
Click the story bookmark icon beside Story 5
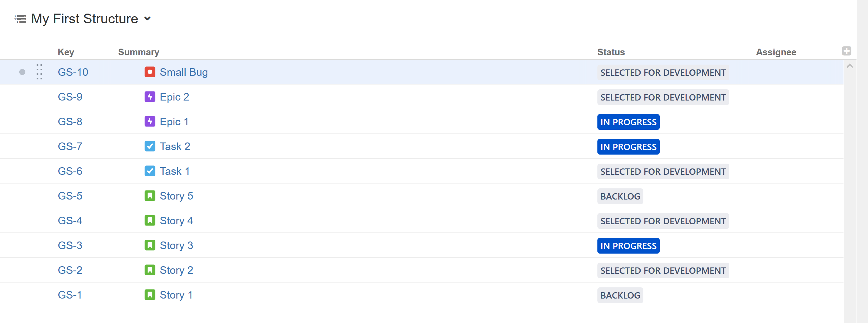(149, 196)
